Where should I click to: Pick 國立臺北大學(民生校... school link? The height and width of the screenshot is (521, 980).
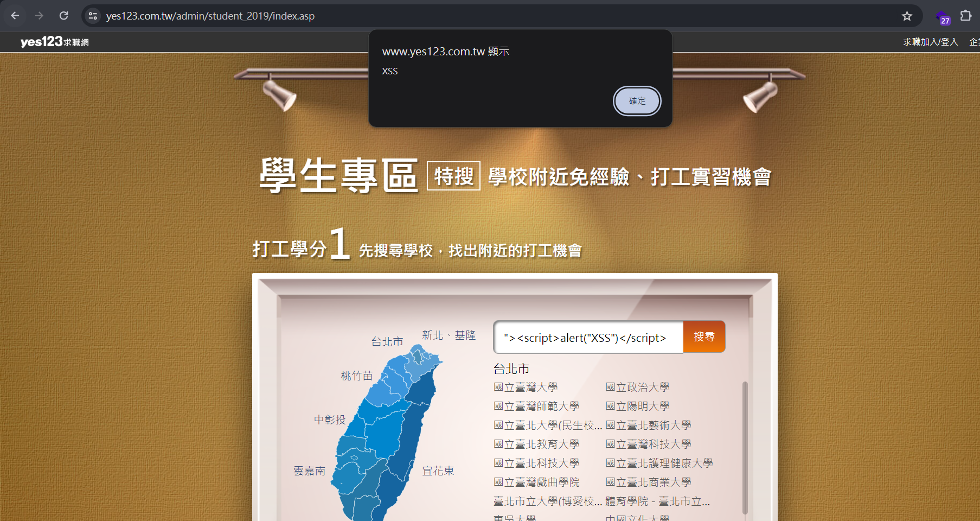[x=548, y=425]
